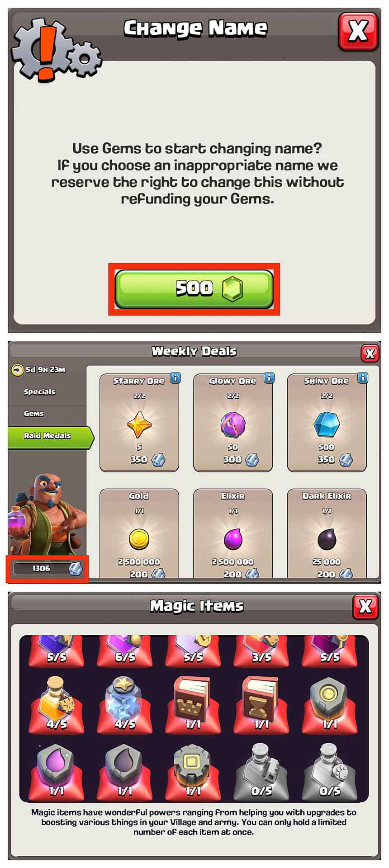
Task: Select the Glowy Ore deal
Action: click(x=233, y=423)
